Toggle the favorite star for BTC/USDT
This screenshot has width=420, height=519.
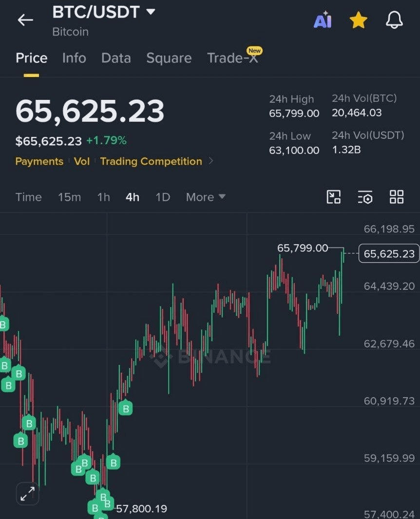click(x=359, y=20)
